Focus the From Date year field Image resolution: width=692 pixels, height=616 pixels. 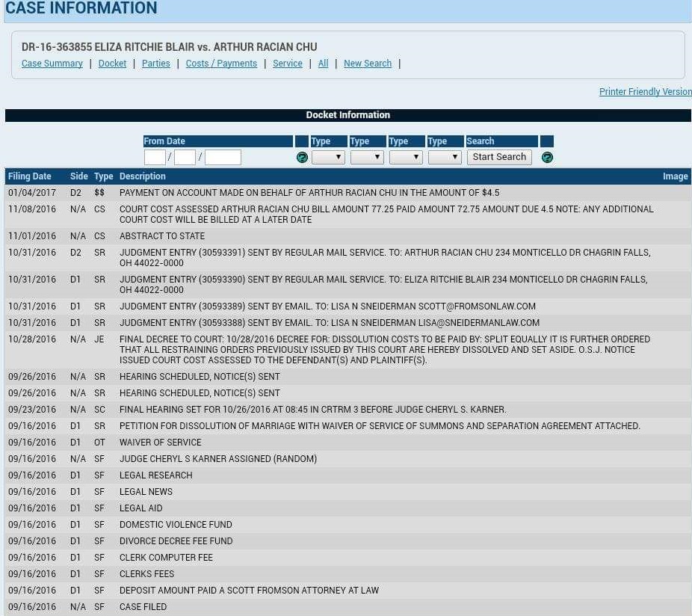pyautogui.click(x=223, y=157)
